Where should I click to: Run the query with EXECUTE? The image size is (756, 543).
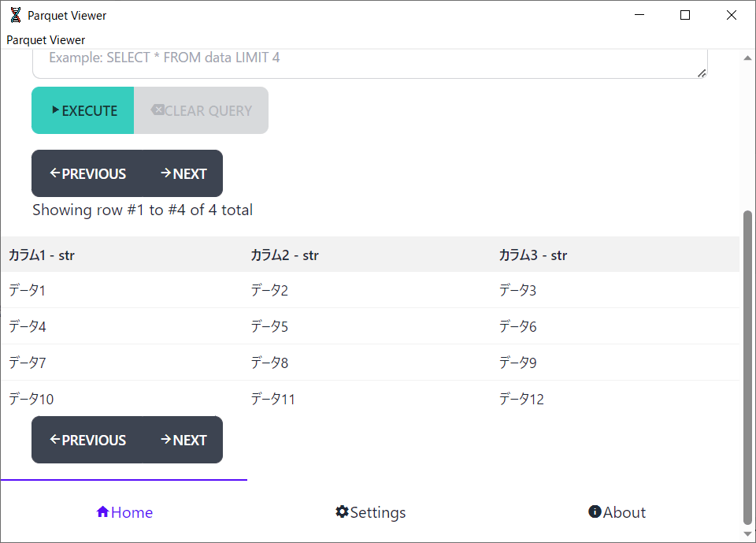point(83,110)
